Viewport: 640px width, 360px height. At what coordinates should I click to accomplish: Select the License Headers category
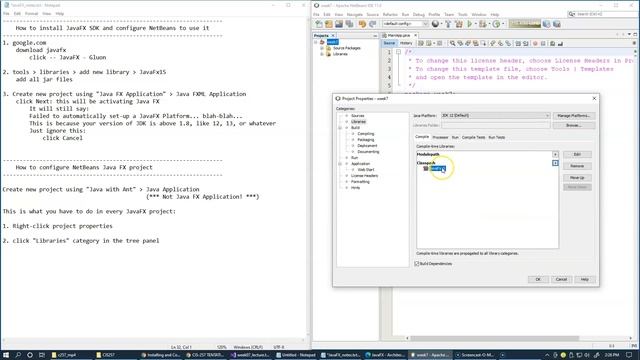coord(364,176)
